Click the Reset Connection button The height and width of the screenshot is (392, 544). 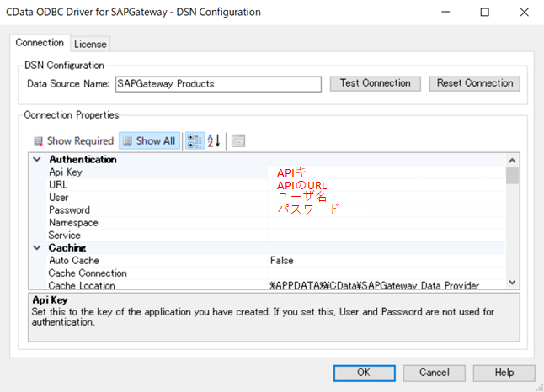click(475, 83)
